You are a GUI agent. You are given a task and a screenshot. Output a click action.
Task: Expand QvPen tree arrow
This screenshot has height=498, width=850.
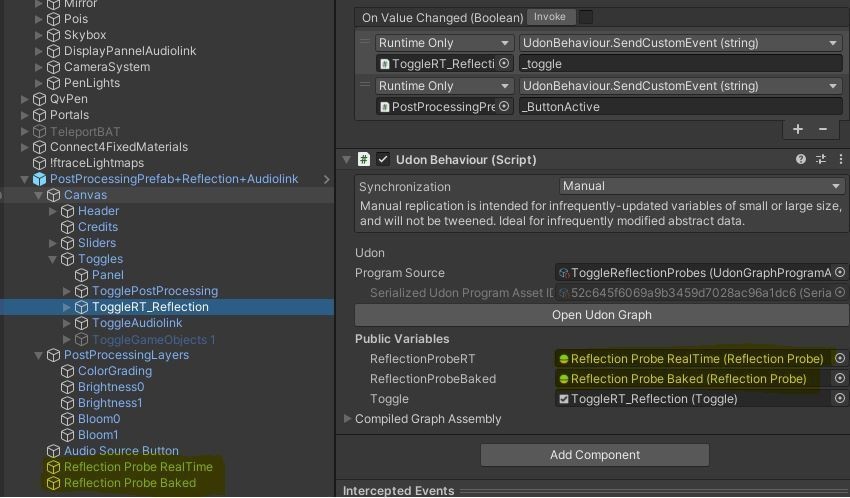pos(24,99)
